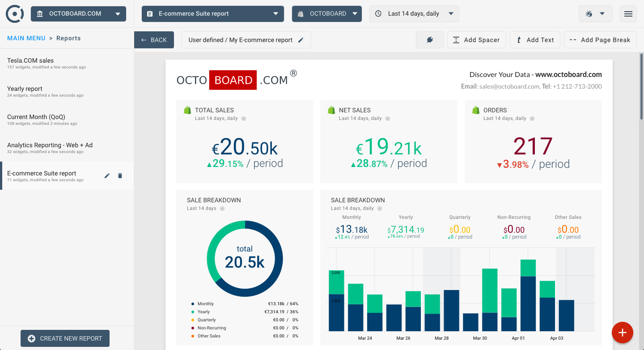Select the Yearly report item
644x350 pixels.
pos(67,91)
